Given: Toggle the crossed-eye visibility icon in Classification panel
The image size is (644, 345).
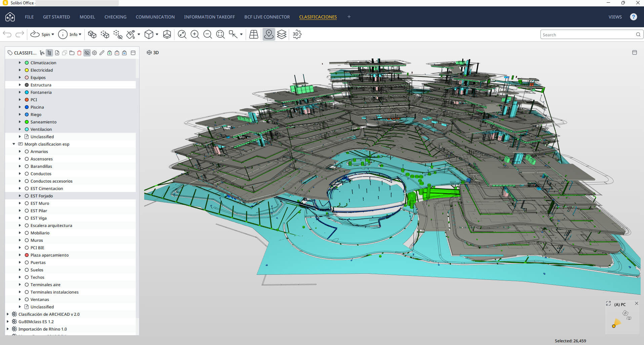Looking at the screenshot, I should click(x=87, y=53).
